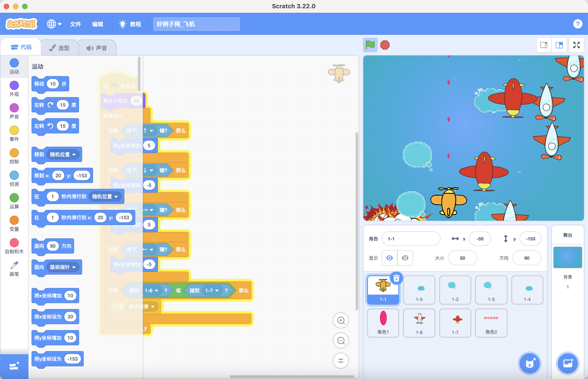Hide the sprite with crossed eye icon
The width and height of the screenshot is (588, 379).
coord(405,258)
